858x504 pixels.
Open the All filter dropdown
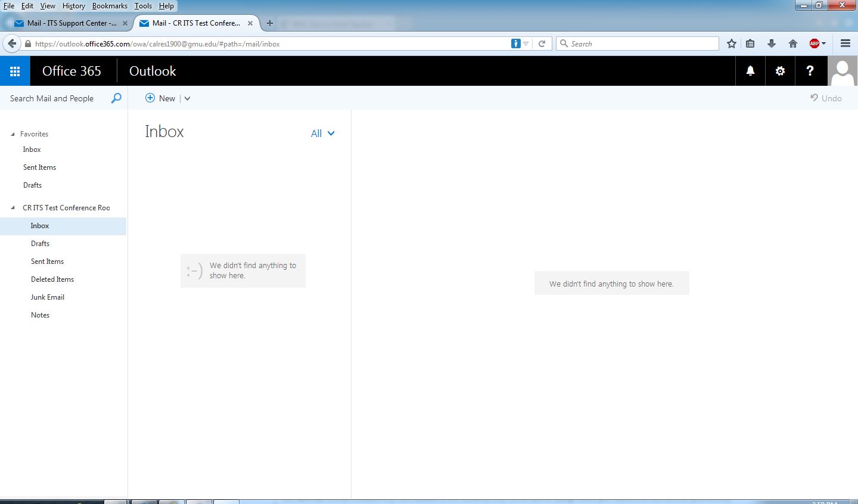click(x=322, y=133)
